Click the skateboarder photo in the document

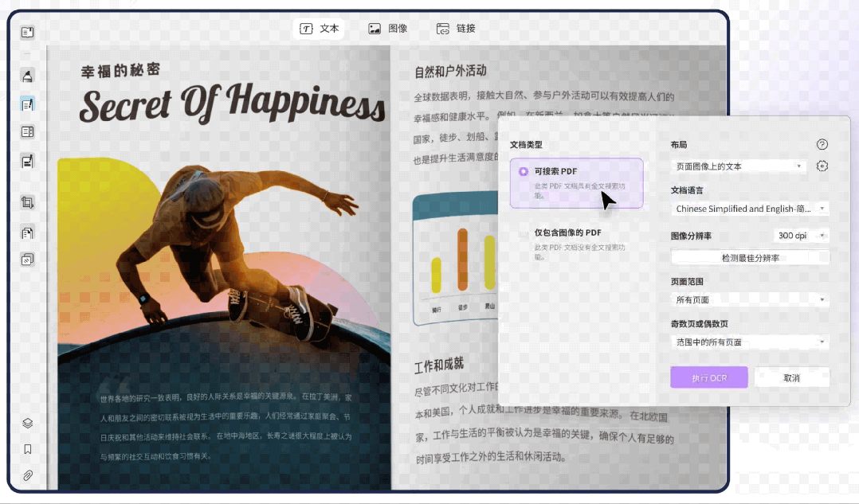[224, 323]
